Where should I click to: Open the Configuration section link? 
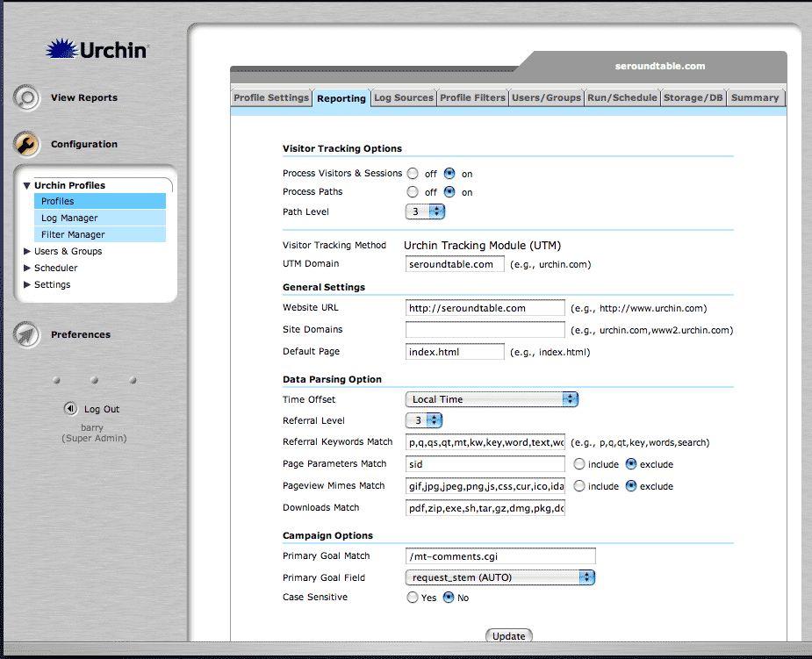click(x=84, y=144)
